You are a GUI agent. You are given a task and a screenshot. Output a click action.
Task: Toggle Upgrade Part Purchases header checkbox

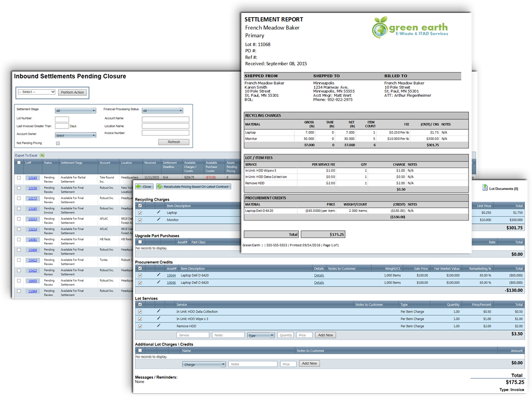[x=140, y=242]
